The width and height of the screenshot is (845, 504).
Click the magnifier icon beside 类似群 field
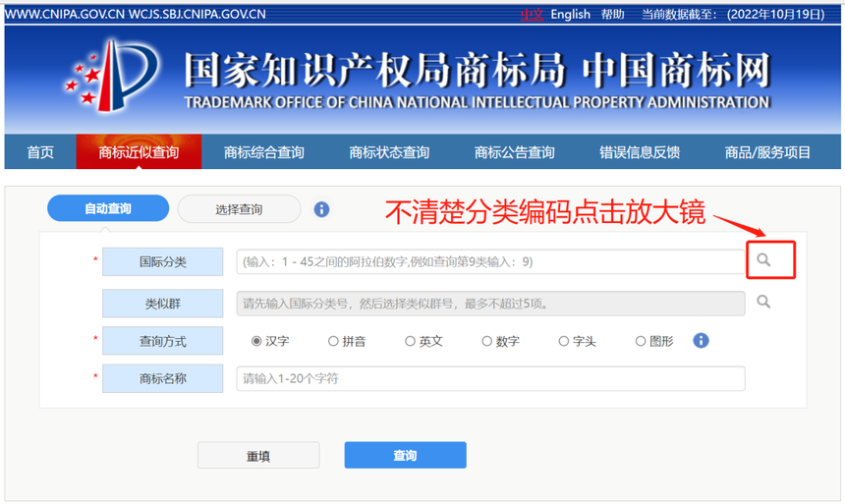(x=763, y=302)
